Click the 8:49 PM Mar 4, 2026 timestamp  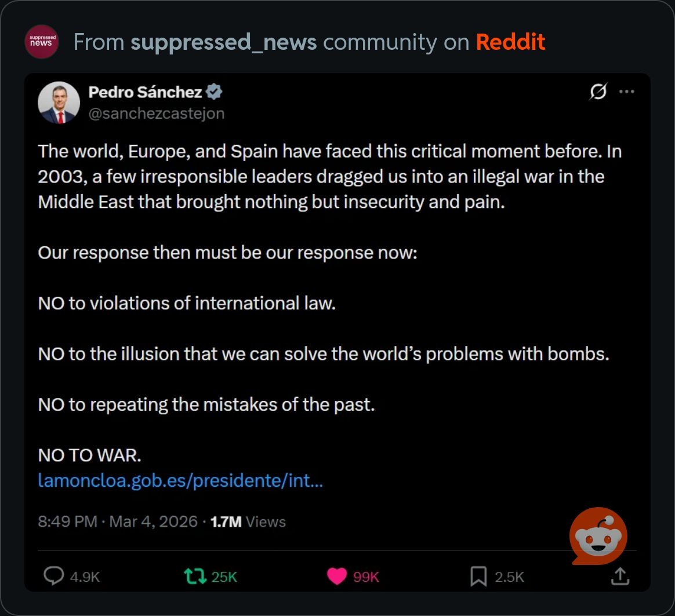tap(118, 521)
